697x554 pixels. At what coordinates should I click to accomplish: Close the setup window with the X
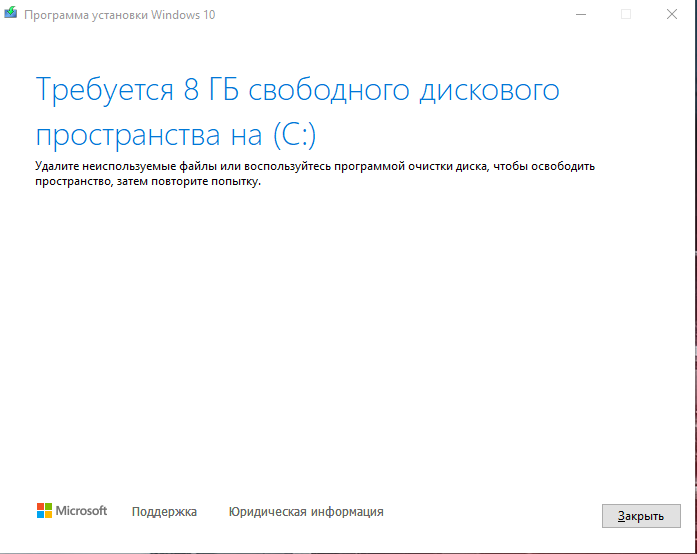[x=672, y=15]
